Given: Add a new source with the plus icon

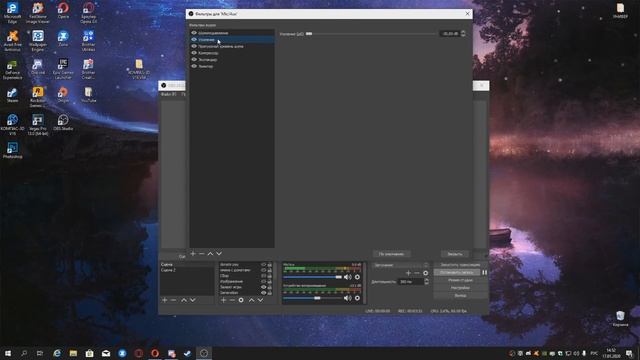Looking at the screenshot, I should 223,300.
